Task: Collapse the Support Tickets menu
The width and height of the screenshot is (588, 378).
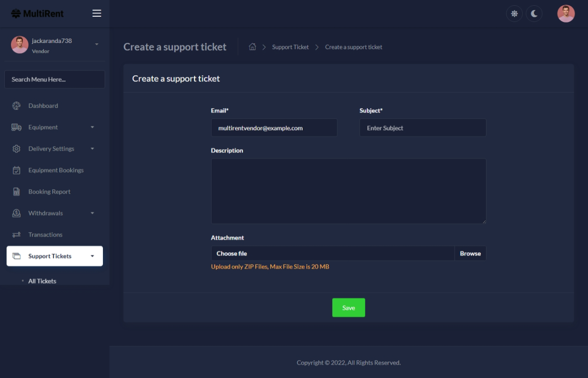Action: 92,256
